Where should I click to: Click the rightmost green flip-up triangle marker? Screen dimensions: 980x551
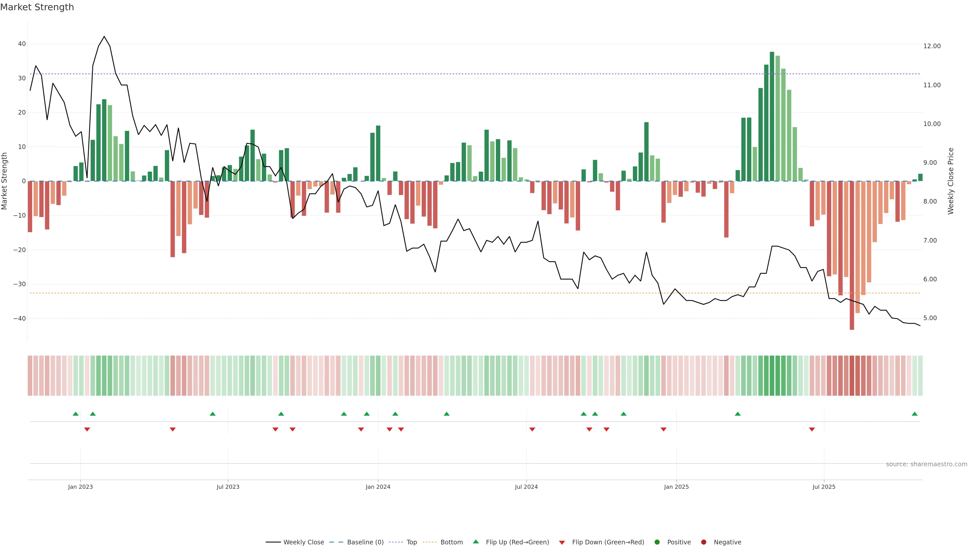[x=915, y=414]
